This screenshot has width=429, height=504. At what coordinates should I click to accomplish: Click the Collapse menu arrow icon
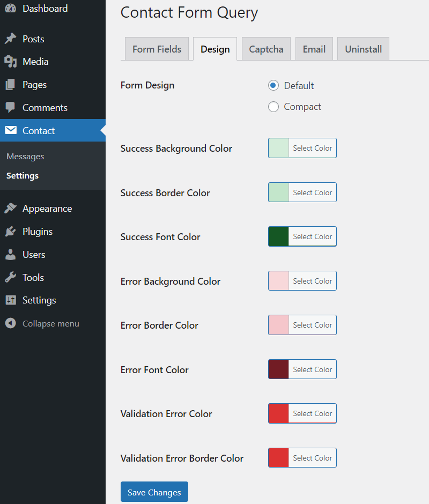point(10,323)
